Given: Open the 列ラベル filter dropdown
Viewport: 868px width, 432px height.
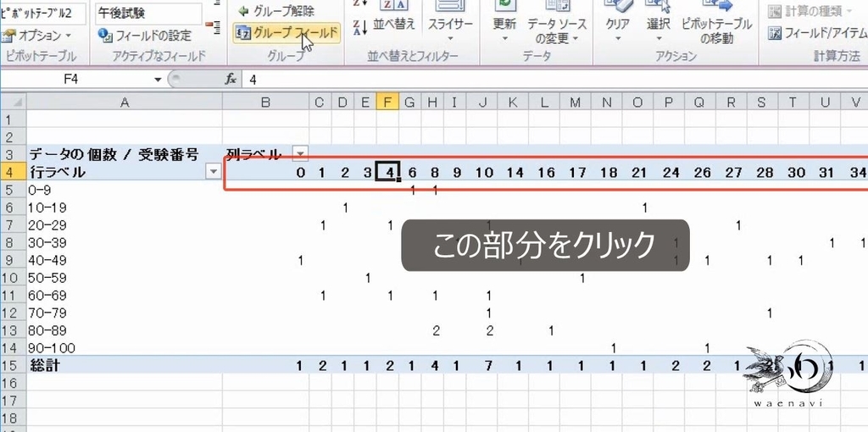Looking at the screenshot, I should click(299, 154).
